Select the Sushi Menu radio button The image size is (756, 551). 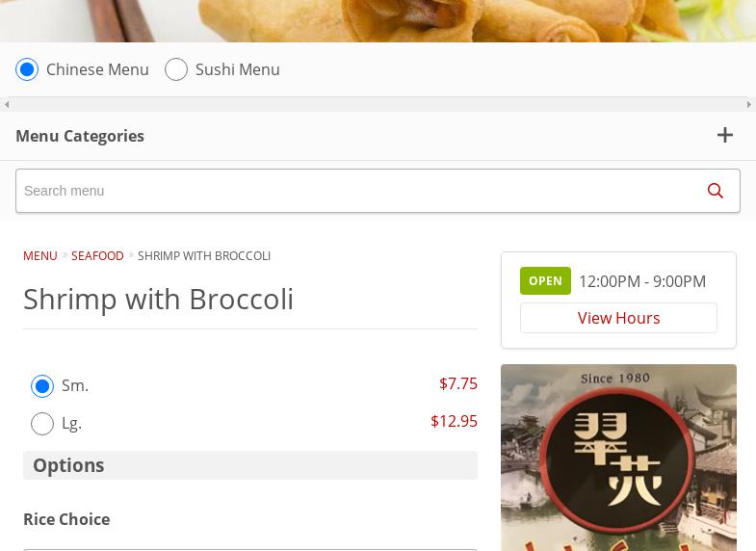click(176, 69)
